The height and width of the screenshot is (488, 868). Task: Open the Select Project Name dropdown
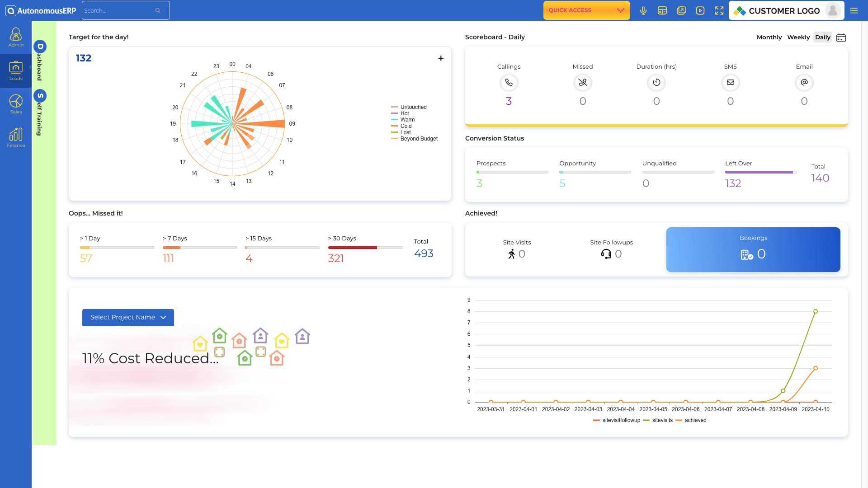128,317
